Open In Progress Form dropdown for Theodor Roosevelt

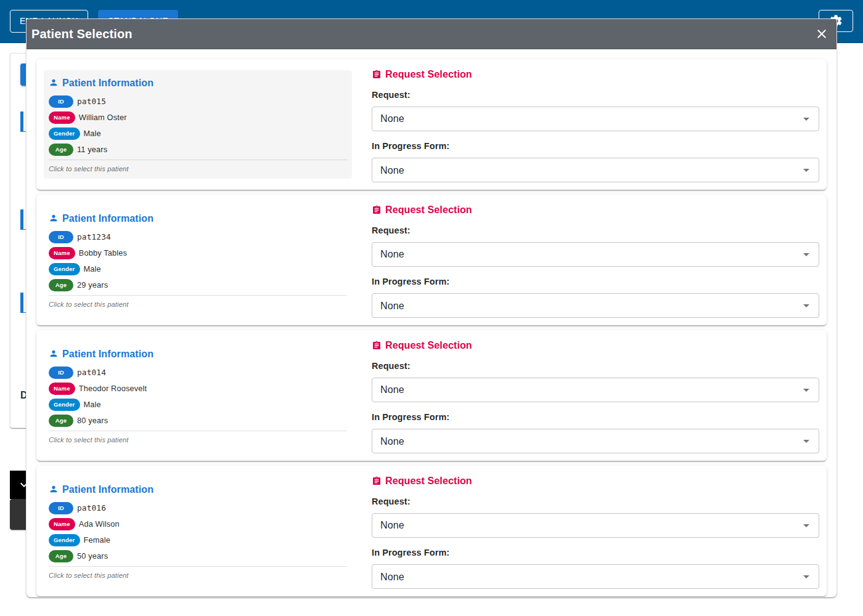click(595, 441)
